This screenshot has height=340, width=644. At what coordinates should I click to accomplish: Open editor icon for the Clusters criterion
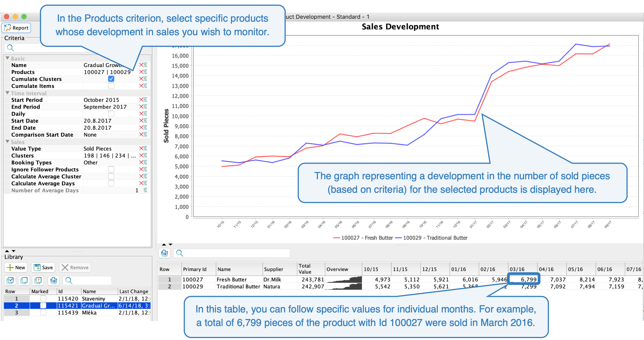pyautogui.click(x=145, y=155)
